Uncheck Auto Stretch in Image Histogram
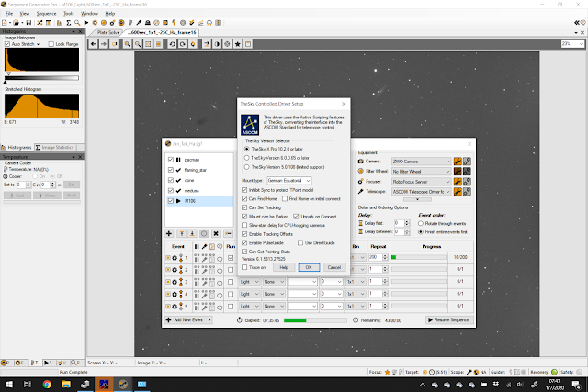This screenshot has width=588, height=392. coord(7,44)
